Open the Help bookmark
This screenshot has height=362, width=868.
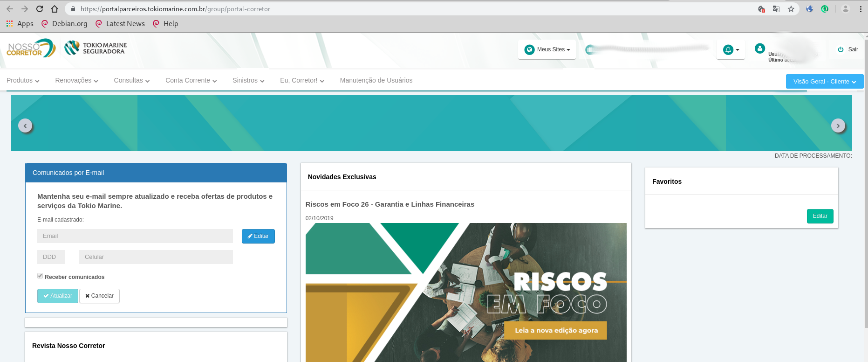click(165, 24)
